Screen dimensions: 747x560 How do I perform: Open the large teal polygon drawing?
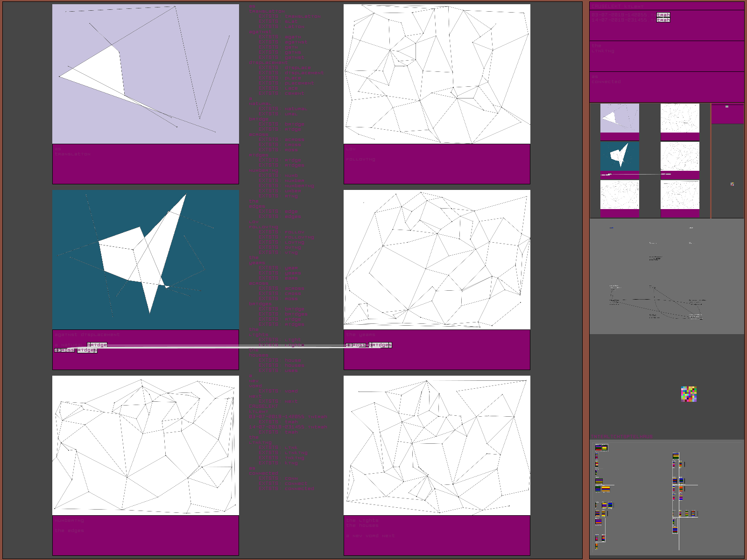pos(146,259)
